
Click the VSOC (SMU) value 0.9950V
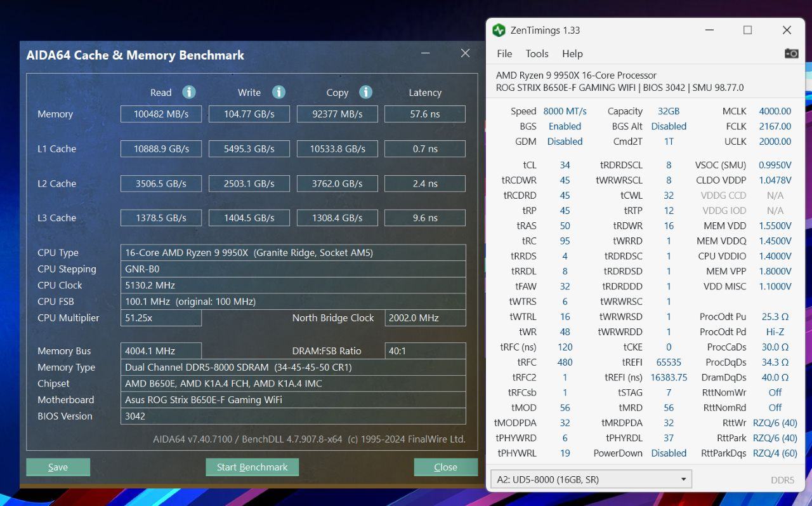[775, 165]
